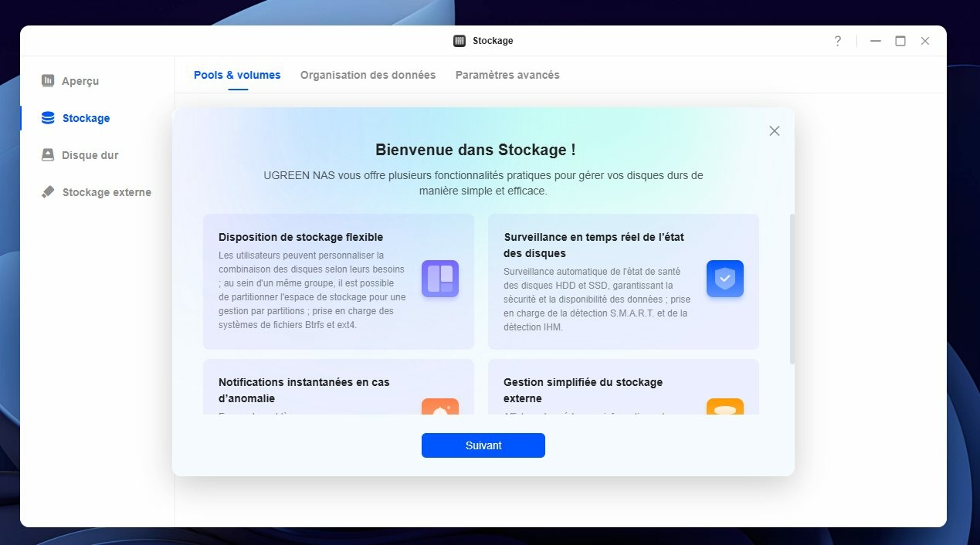Go to the Paramètres avancés tab
The width and height of the screenshot is (980, 545).
click(507, 75)
